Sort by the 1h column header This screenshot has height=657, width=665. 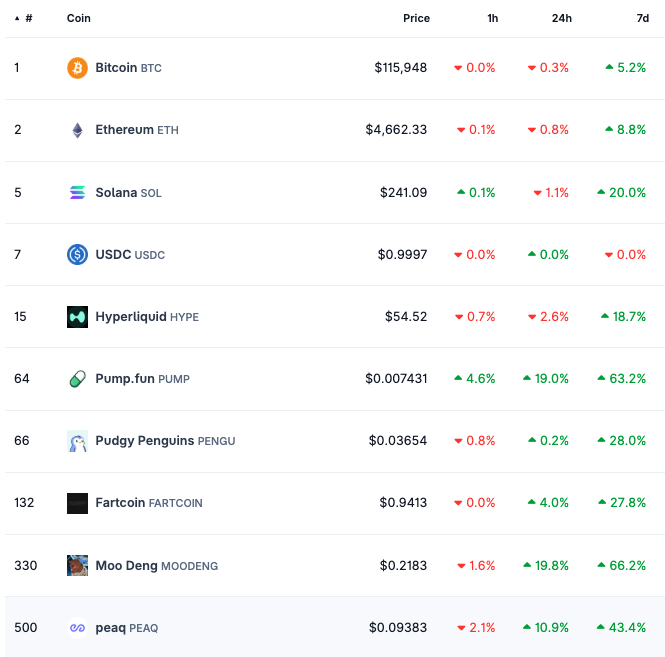(492, 18)
